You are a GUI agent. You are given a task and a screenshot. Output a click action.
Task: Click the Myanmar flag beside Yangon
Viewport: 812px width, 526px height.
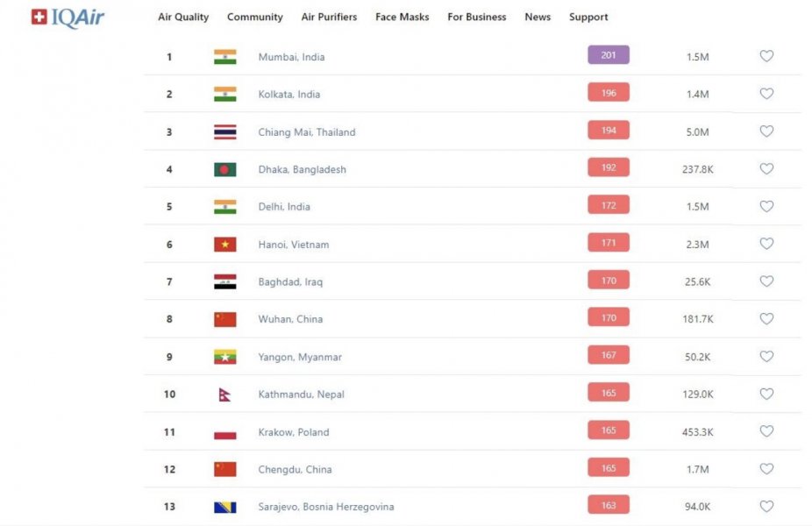[224, 357]
